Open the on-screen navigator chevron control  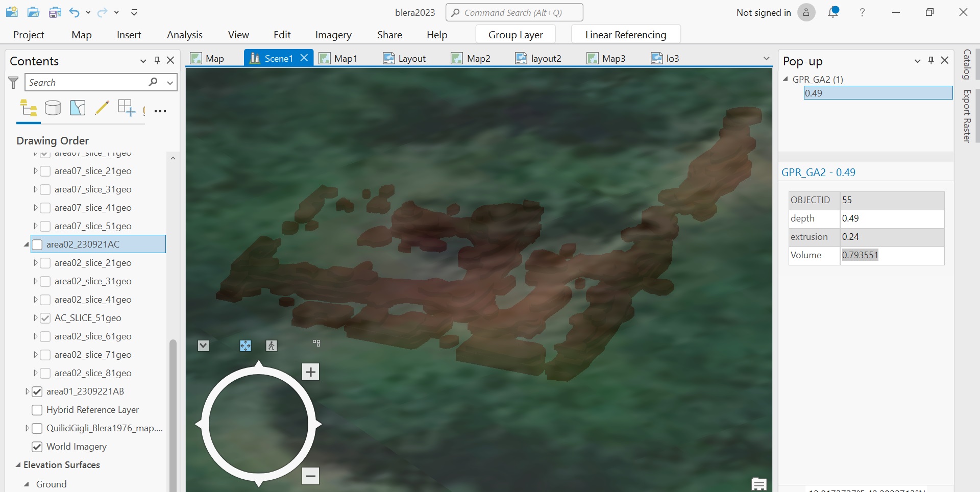coord(203,346)
